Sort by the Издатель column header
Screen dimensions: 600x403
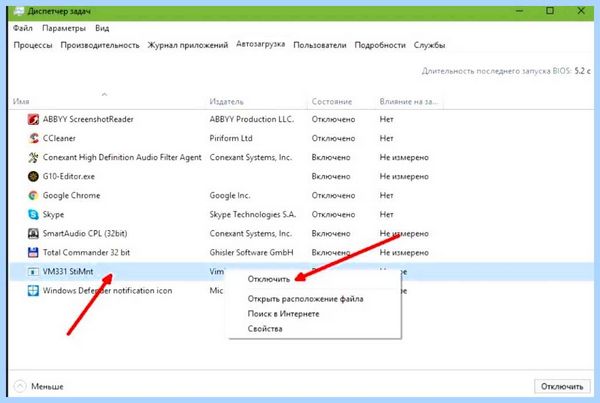point(227,101)
